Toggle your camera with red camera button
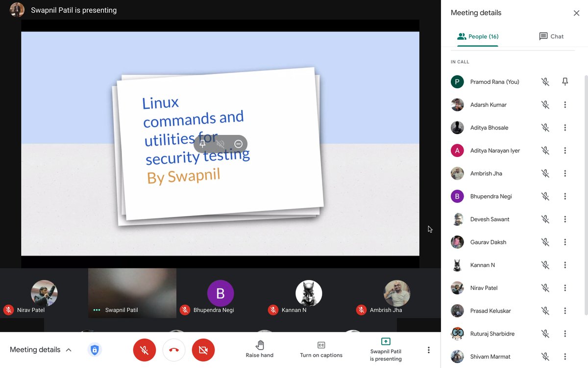The width and height of the screenshot is (588, 368). [203, 350]
